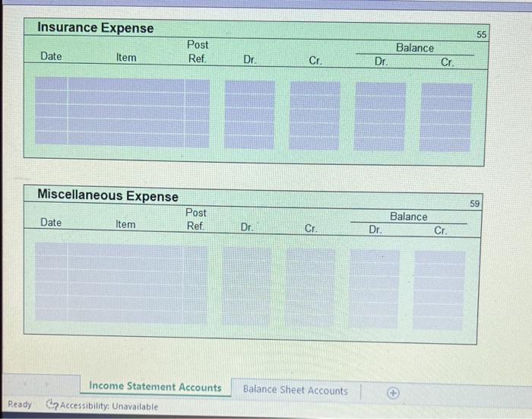Select first Date cell in Insurance Expense

tap(51, 84)
